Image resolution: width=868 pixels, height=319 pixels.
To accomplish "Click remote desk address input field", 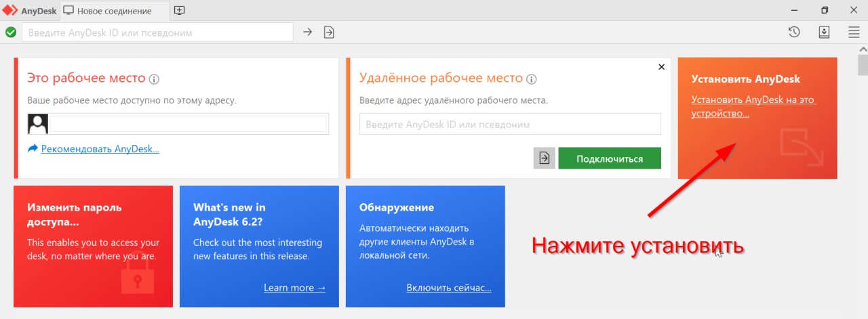I will point(510,124).
